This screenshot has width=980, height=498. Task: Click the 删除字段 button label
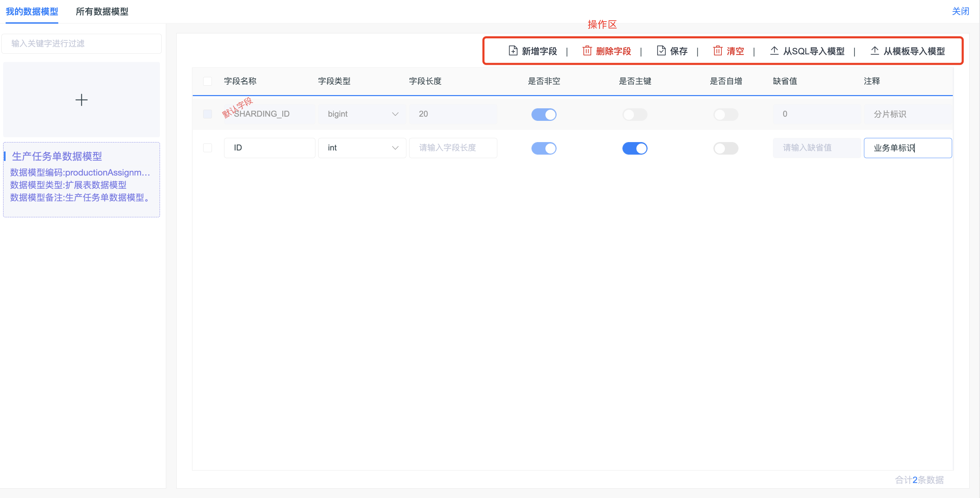[x=613, y=51]
